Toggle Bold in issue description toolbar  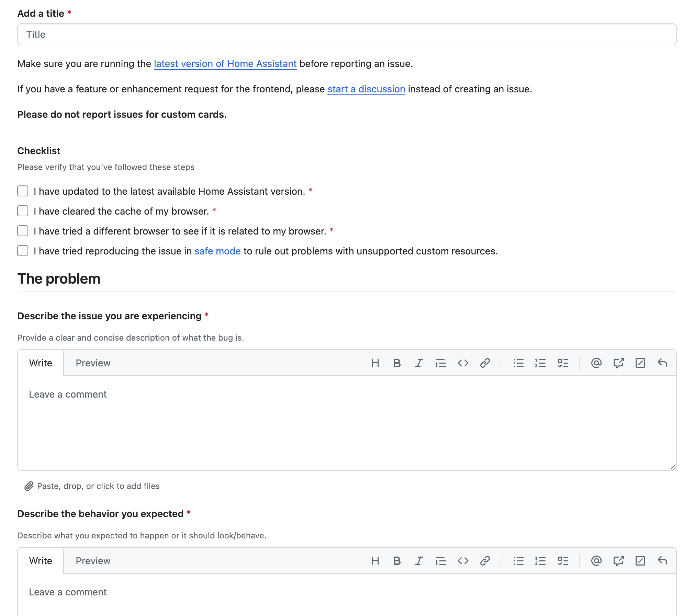click(x=397, y=363)
